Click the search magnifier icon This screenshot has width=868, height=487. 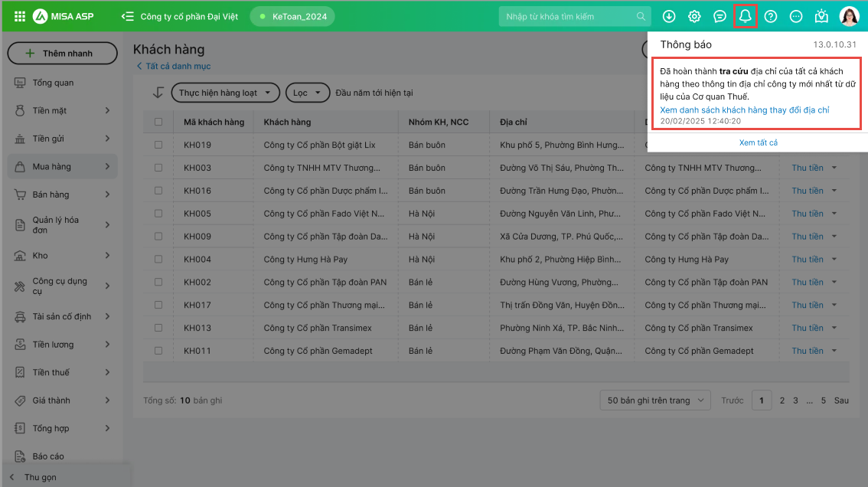point(641,17)
